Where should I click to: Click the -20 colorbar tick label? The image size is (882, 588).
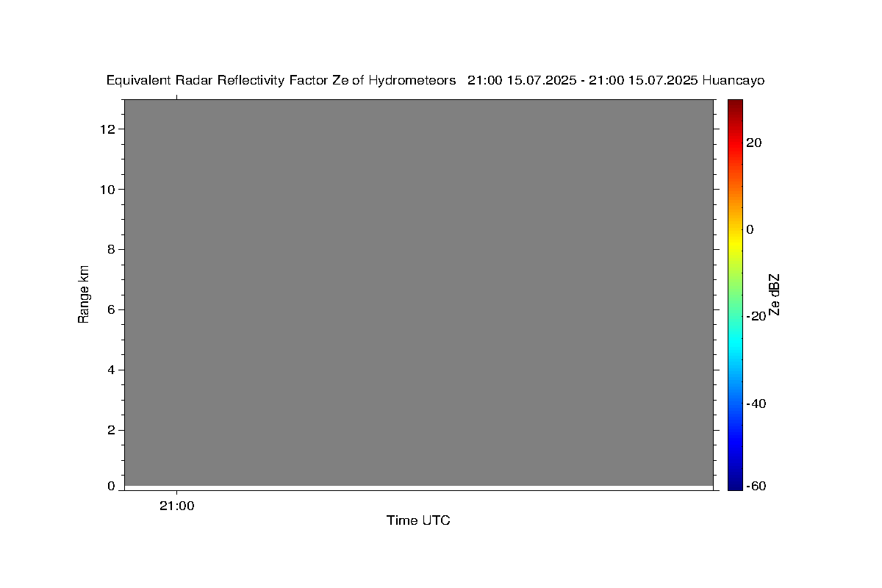(x=756, y=316)
